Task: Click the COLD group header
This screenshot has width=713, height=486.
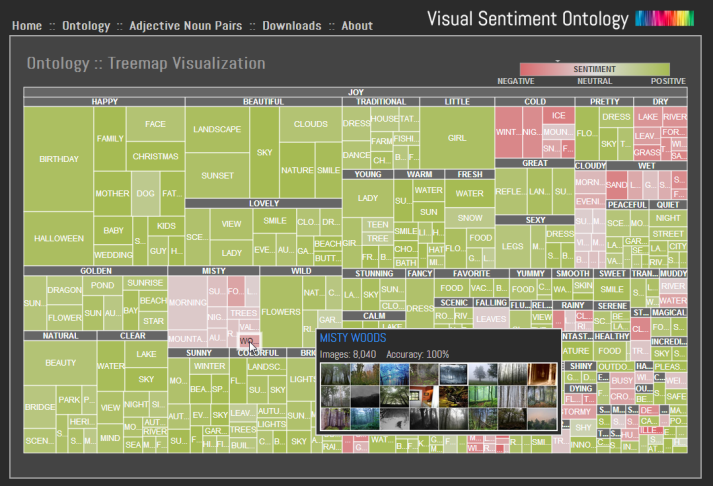Action: tap(535, 101)
